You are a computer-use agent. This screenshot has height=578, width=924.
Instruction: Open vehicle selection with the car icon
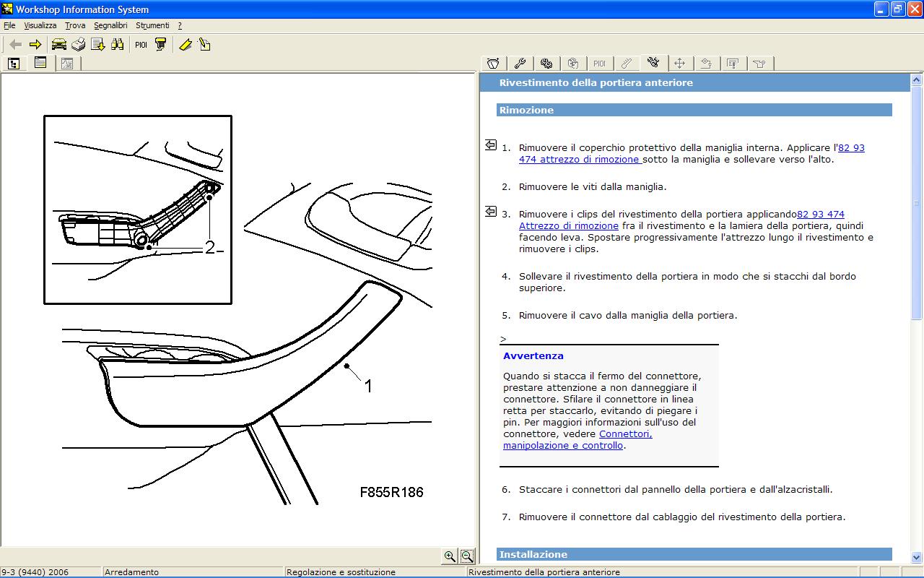pyautogui.click(x=59, y=45)
